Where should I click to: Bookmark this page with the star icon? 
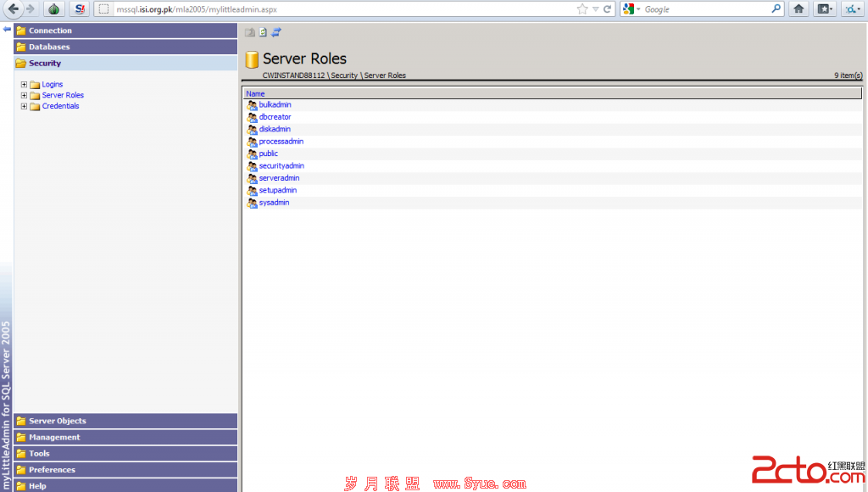point(581,9)
